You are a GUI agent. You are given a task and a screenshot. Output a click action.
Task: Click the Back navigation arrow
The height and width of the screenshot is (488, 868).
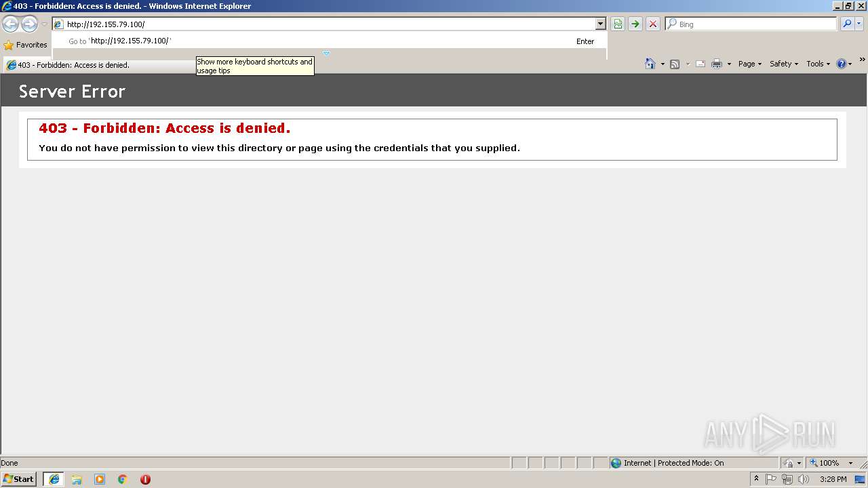click(10, 24)
